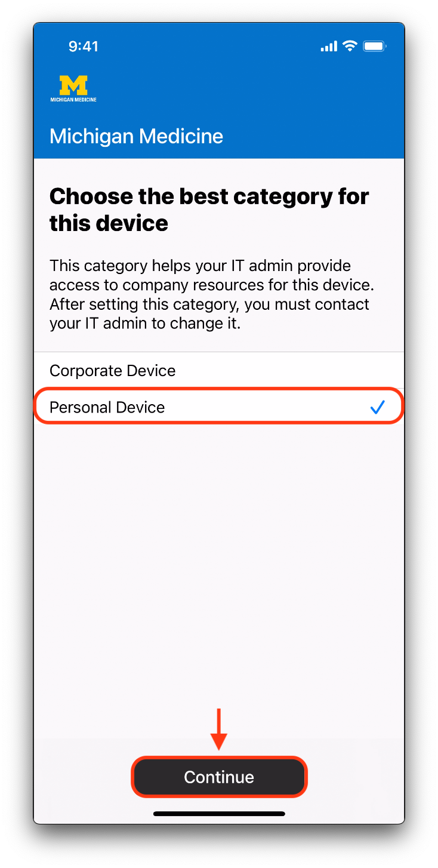Tap the cellular signal bars icon

329,47
